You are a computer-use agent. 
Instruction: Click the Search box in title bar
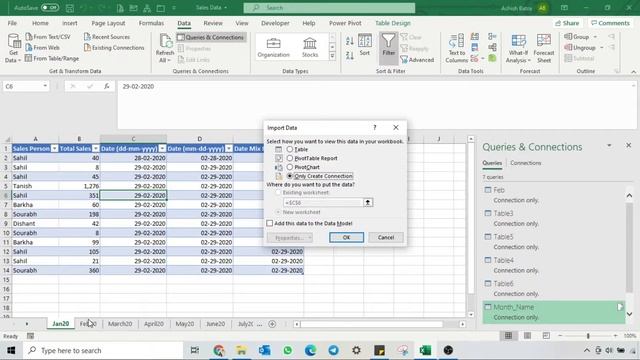(x=329, y=8)
